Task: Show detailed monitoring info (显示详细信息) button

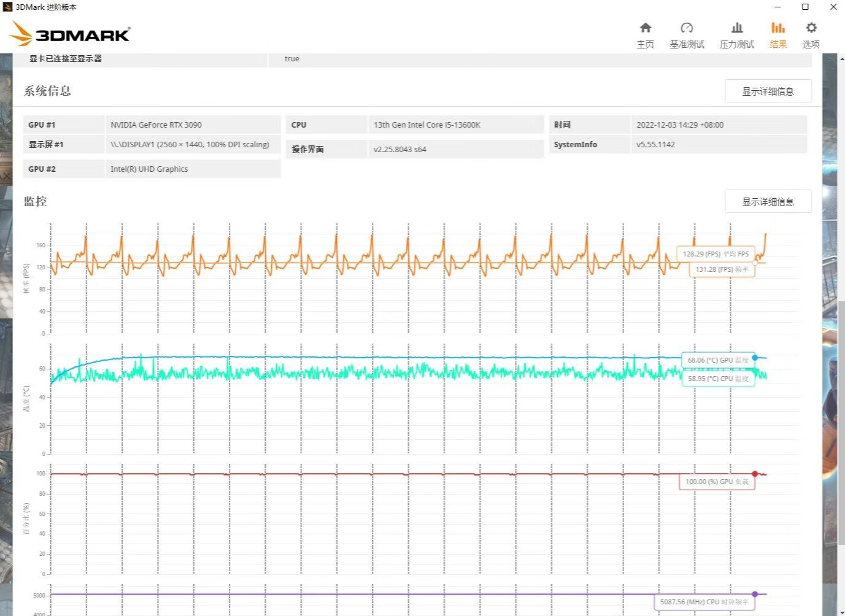Action: pyautogui.click(x=768, y=201)
